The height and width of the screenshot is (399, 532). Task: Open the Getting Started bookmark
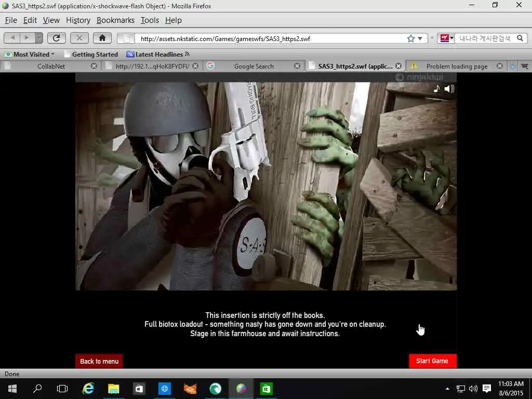coord(91,54)
